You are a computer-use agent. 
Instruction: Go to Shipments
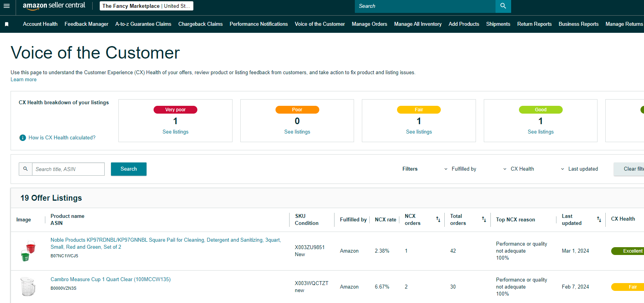tap(498, 24)
